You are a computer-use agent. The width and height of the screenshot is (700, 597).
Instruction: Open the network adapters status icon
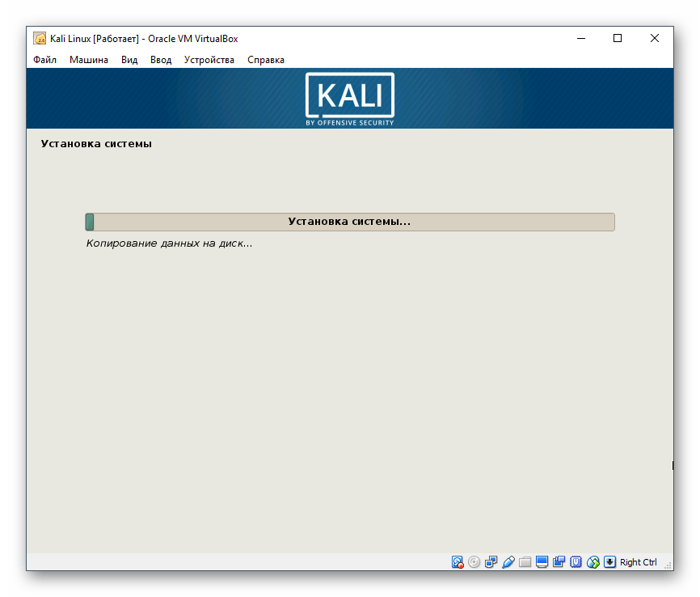pos(491,561)
